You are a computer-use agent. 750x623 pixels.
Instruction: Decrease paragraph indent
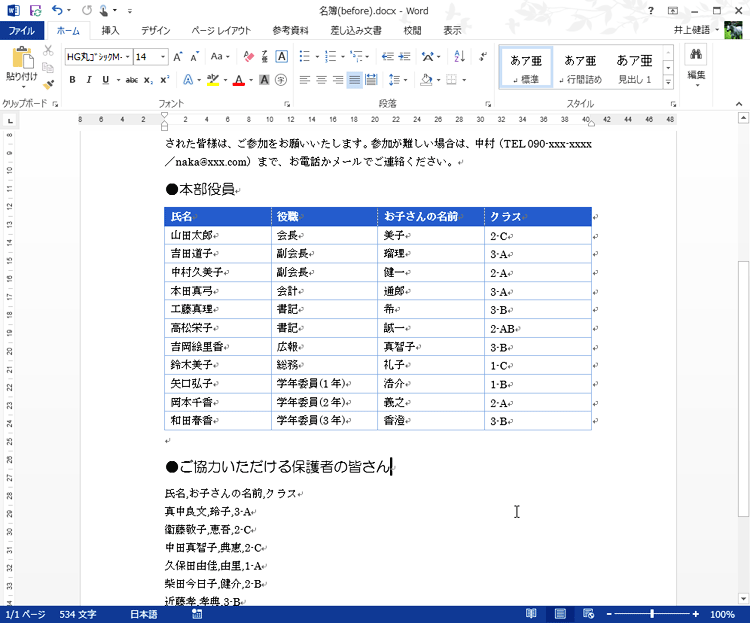(x=387, y=57)
